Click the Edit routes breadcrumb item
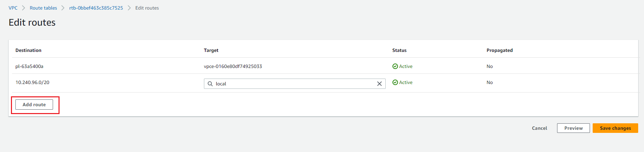 pos(147,8)
